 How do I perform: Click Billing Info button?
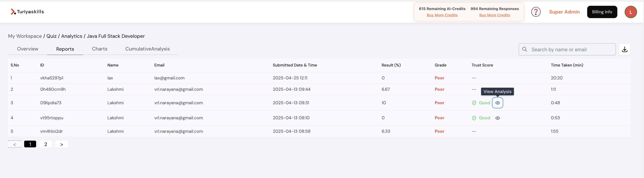pyautogui.click(x=602, y=12)
